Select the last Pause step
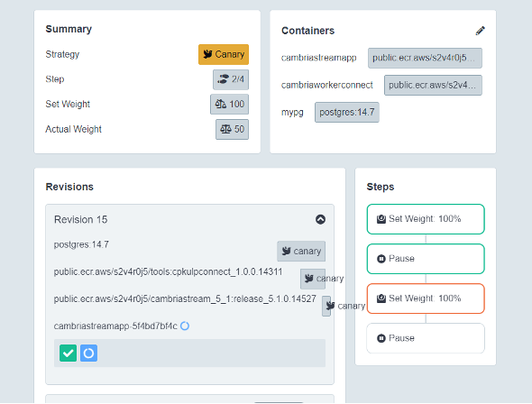 426,338
